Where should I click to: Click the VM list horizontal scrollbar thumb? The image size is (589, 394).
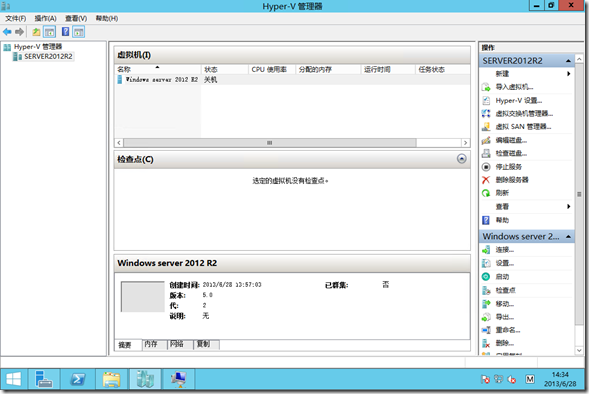click(270, 143)
